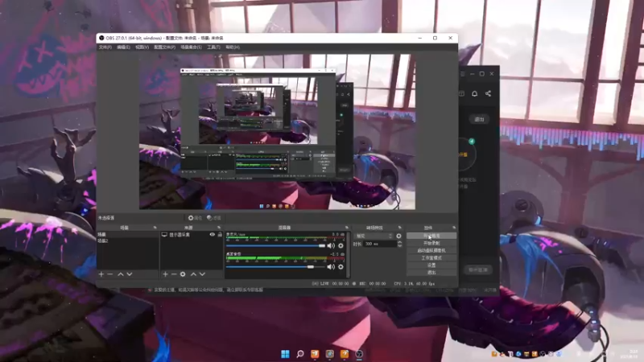
Task: Toggle the lock on 显示器采集 source
Action: 220,234
